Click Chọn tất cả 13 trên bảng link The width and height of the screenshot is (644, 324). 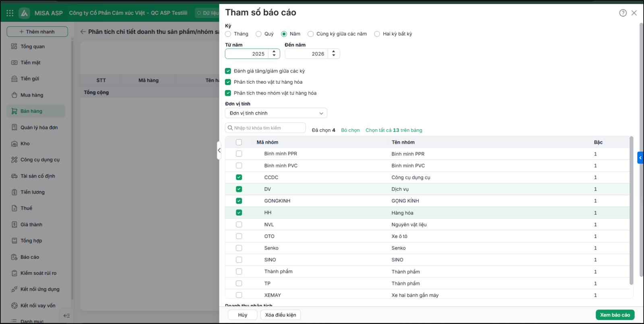click(394, 130)
